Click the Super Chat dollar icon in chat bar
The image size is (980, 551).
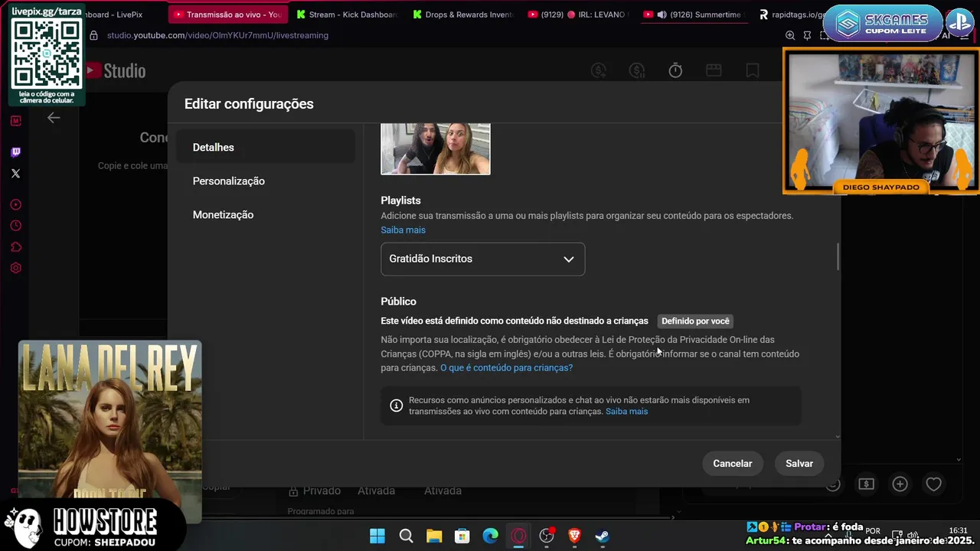pos(866,484)
